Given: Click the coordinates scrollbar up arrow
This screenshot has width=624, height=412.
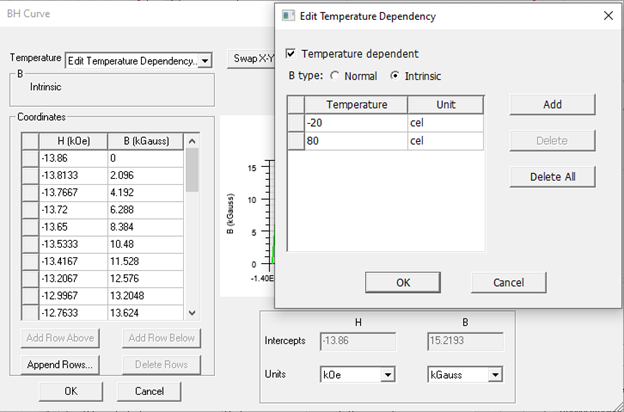Looking at the screenshot, I should click(x=192, y=141).
